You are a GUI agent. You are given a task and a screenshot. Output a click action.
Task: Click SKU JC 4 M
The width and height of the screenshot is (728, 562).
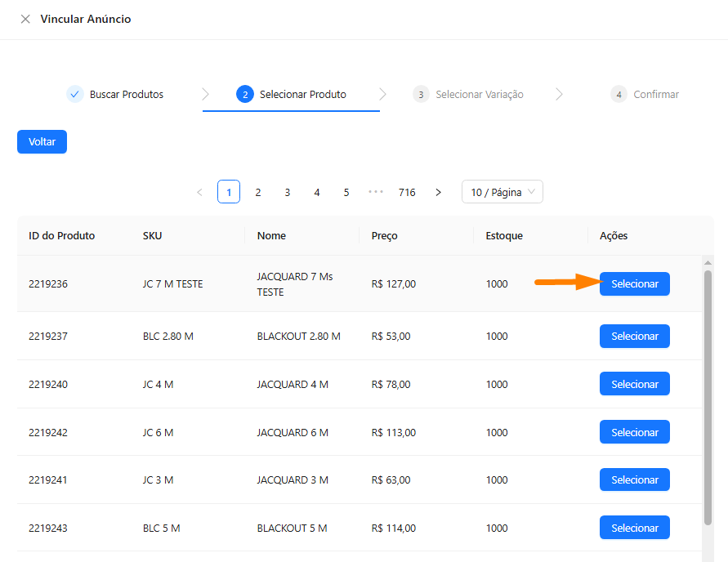(158, 384)
